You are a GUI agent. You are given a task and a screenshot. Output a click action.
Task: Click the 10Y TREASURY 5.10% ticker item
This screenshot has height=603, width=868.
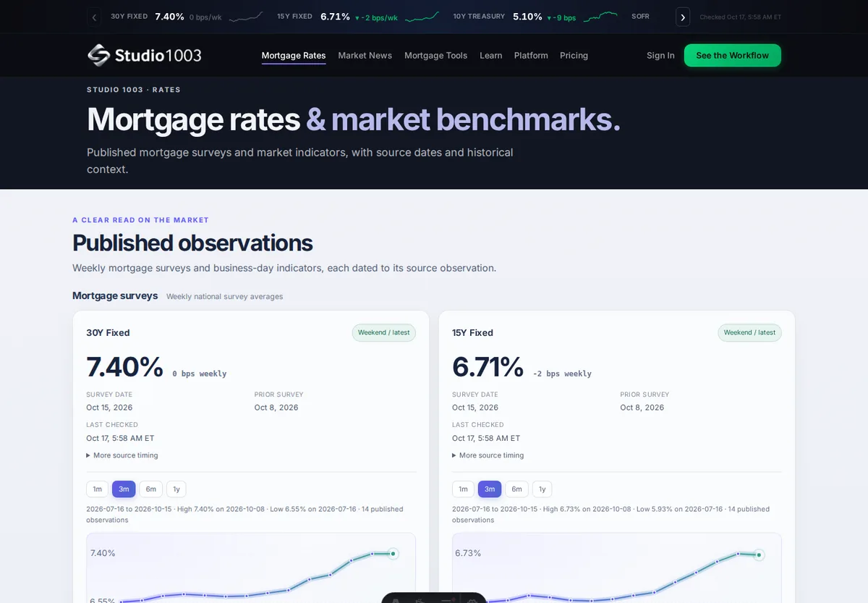[x=535, y=17]
